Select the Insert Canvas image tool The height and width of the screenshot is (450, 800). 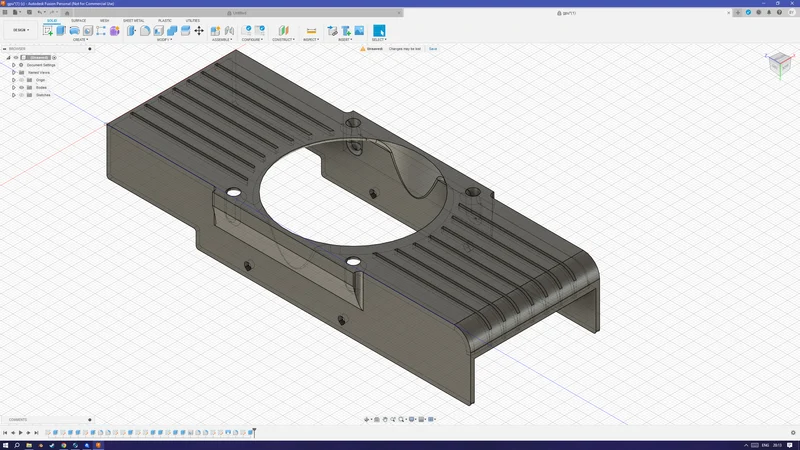pyautogui.click(x=359, y=31)
